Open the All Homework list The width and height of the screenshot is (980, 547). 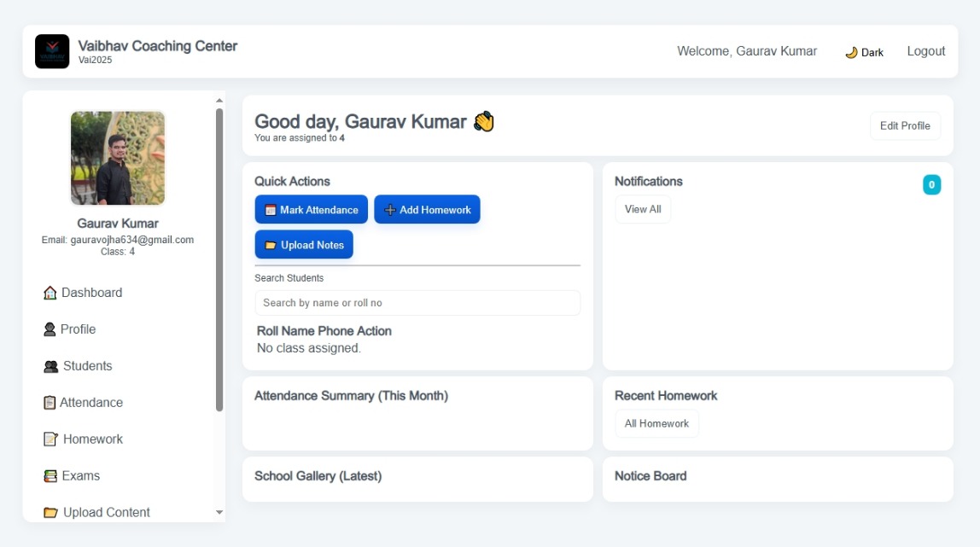coord(656,423)
